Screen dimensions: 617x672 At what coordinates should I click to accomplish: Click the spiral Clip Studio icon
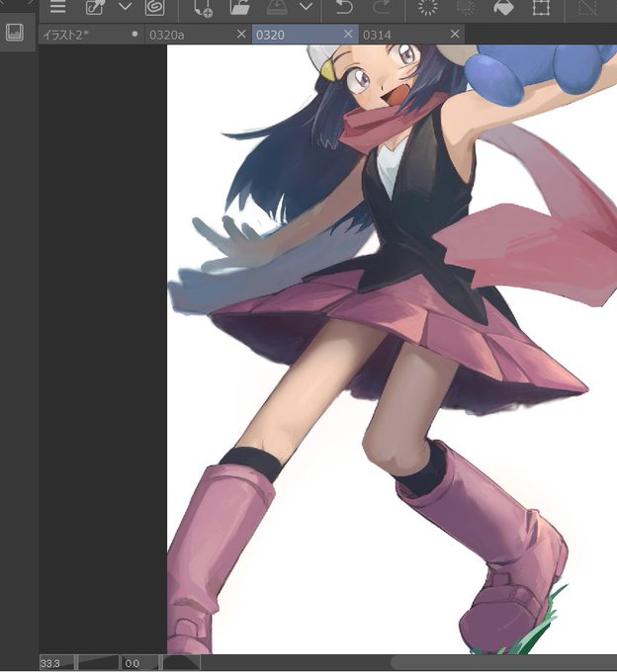click(x=155, y=7)
